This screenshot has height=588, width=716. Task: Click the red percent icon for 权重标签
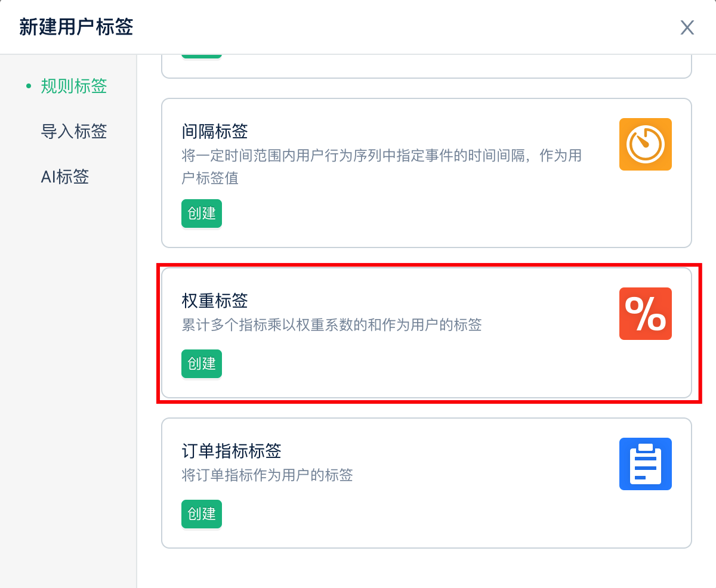tap(645, 314)
